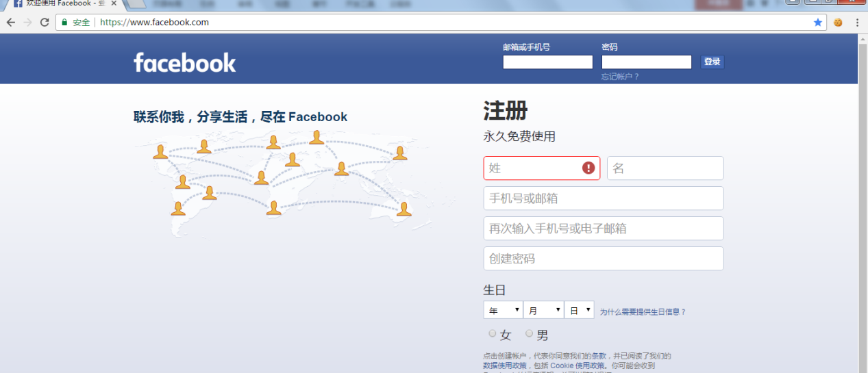Click the 联系你我，分享生活 tagline text

tap(240, 117)
